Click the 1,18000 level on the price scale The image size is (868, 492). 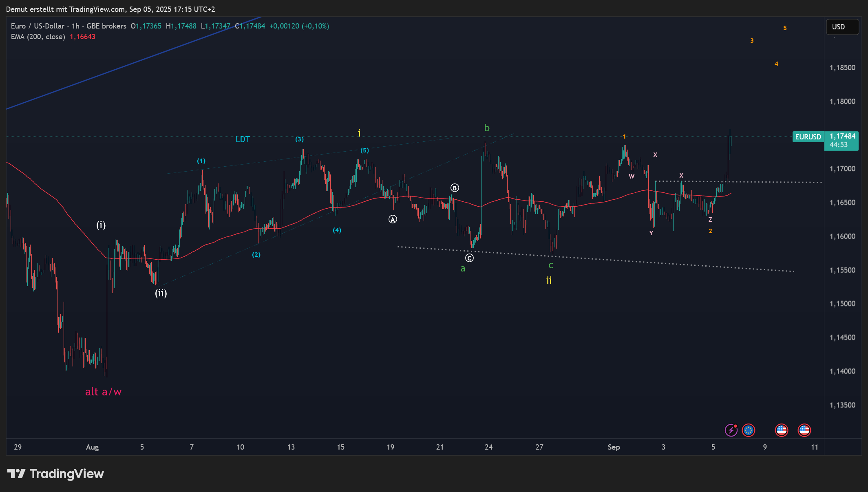coord(842,101)
